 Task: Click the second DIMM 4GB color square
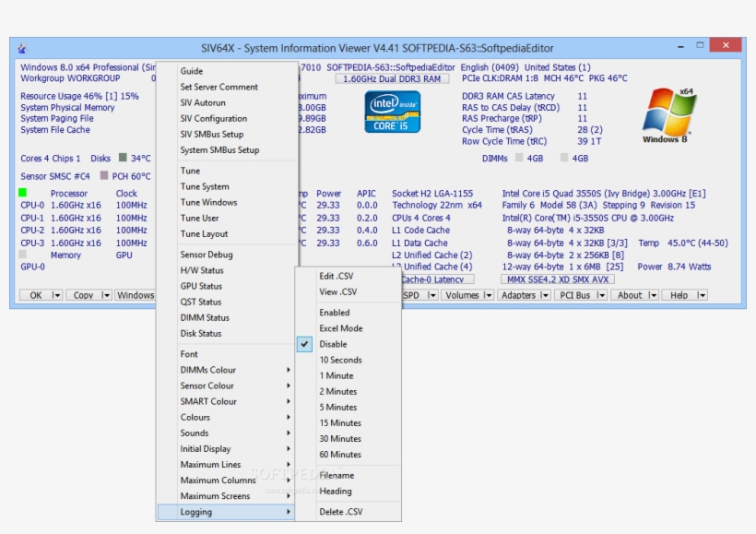coord(564,158)
